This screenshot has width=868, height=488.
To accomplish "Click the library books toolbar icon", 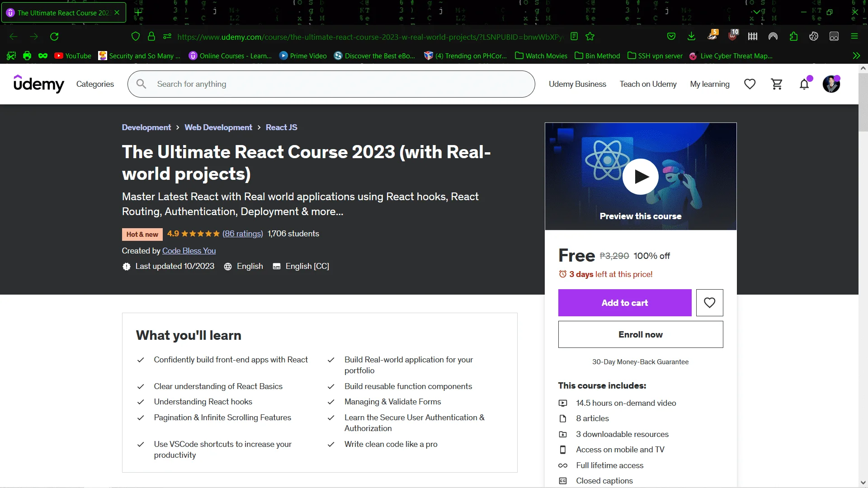I will click(753, 37).
